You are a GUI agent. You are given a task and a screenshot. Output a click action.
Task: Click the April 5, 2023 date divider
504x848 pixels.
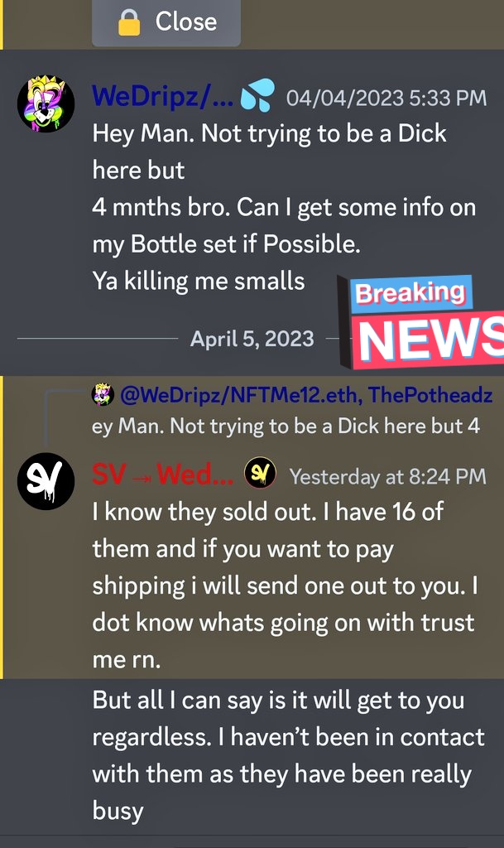pos(252,339)
